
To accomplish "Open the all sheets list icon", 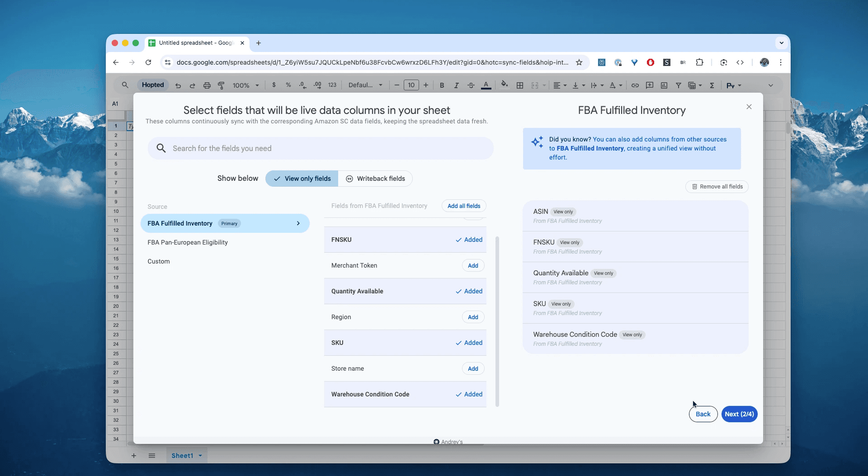I will pos(152,456).
